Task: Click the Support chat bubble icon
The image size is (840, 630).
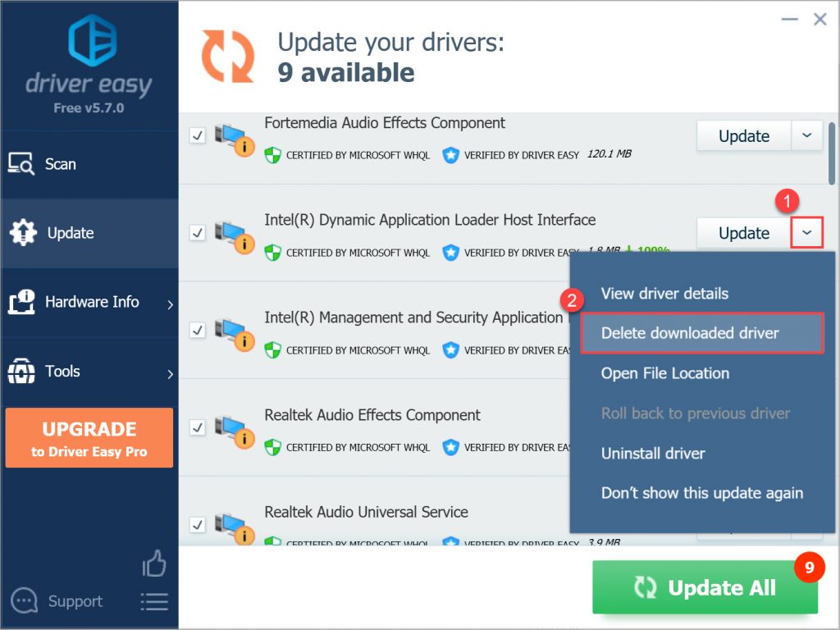Action: (24, 601)
